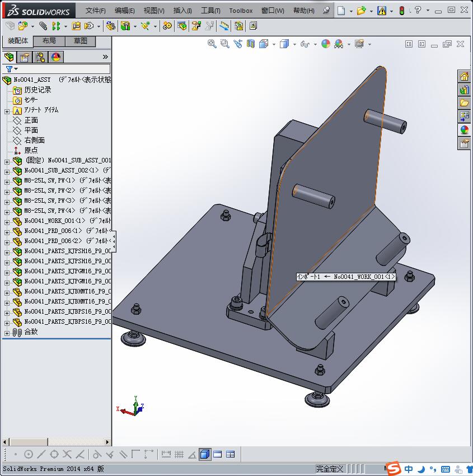Open the Section View tool

[x=251, y=44]
